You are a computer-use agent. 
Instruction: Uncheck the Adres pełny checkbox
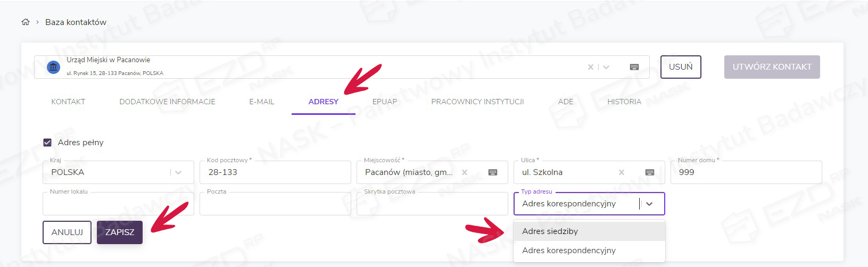[47, 143]
